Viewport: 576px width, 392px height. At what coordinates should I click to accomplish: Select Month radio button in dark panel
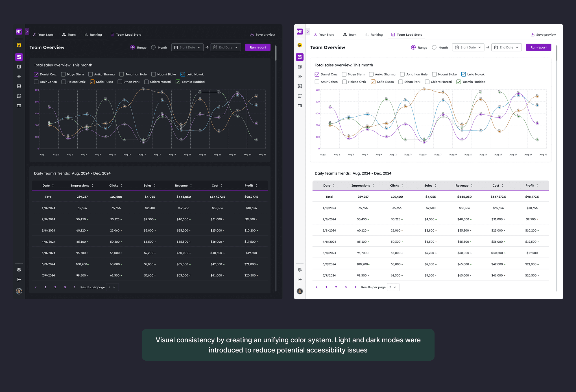pos(153,47)
